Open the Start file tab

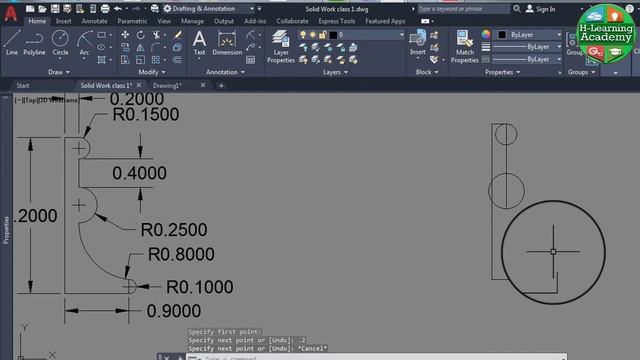click(23, 85)
